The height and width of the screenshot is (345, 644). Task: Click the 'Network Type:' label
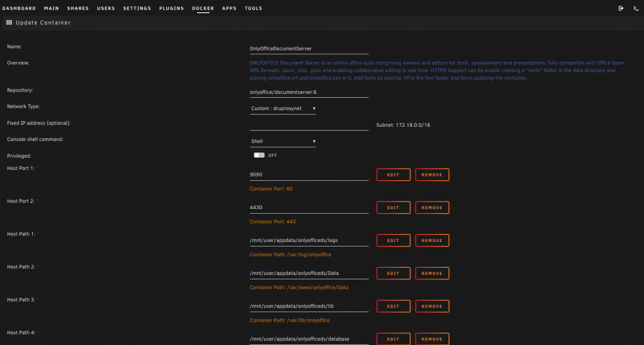point(23,106)
